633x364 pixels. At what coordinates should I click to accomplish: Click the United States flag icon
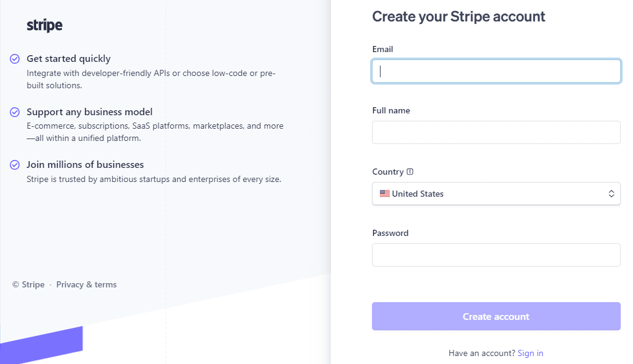point(384,193)
